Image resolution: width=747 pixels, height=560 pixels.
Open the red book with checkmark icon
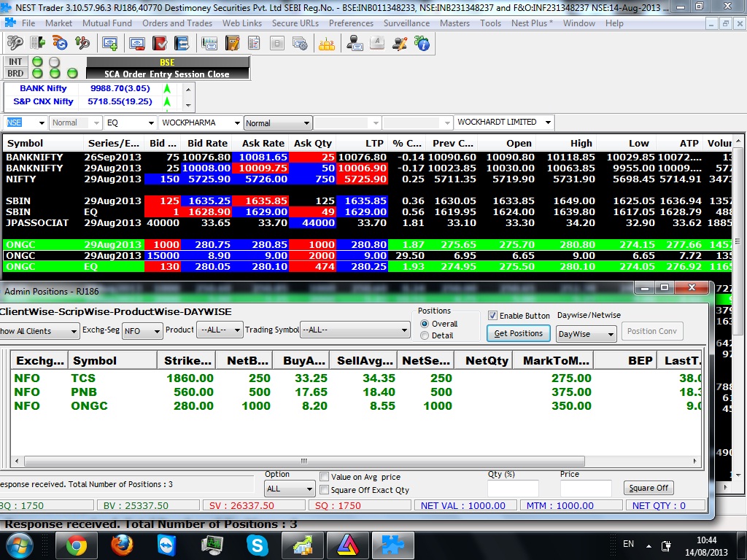pos(159,44)
